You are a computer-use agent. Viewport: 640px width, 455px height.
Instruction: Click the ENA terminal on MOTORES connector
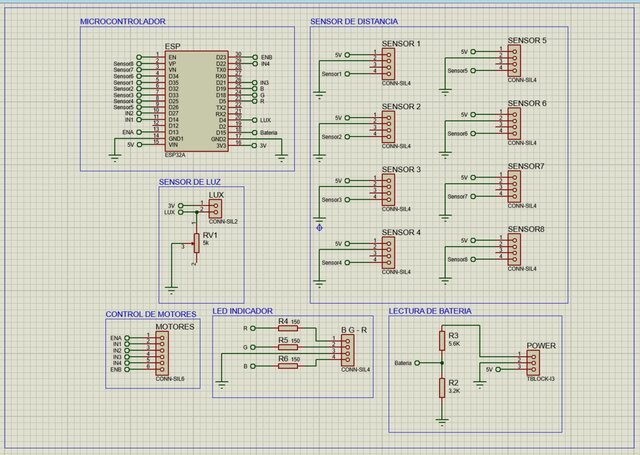point(127,338)
